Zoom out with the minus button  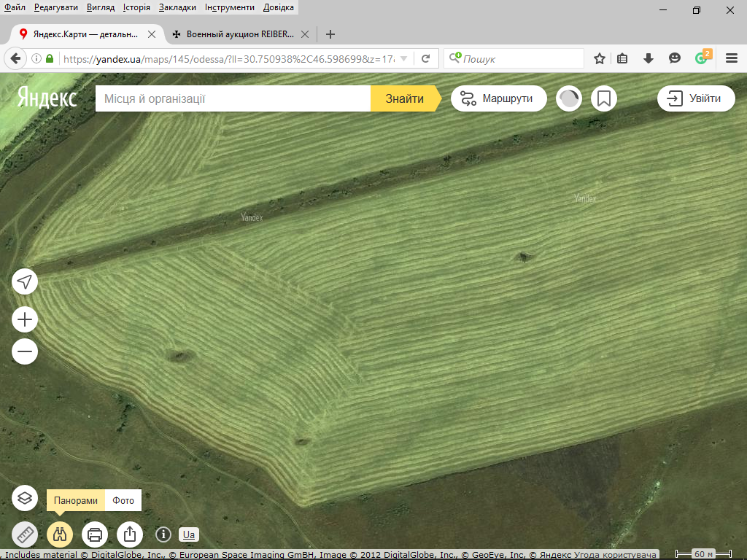click(x=25, y=351)
